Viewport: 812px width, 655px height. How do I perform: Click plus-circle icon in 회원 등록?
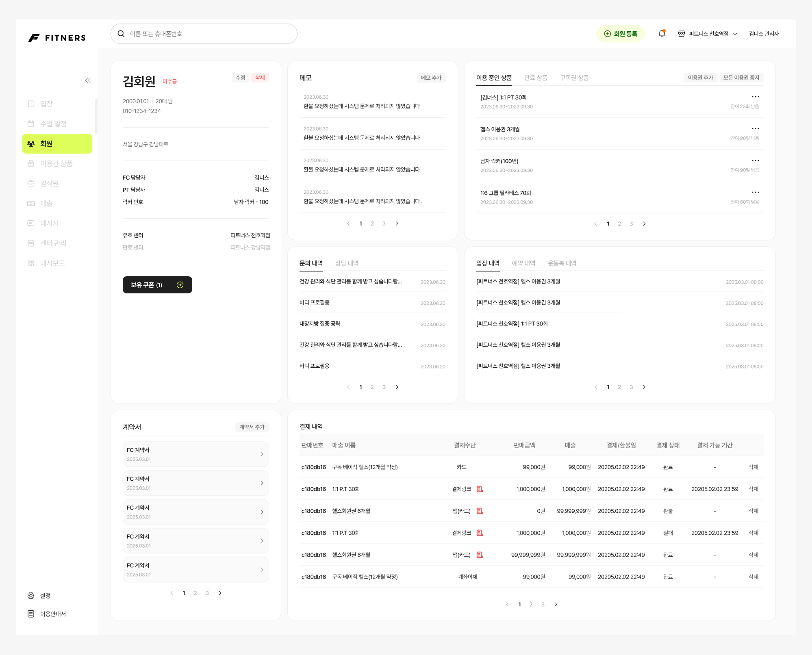pyautogui.click(x=607, y=34)
